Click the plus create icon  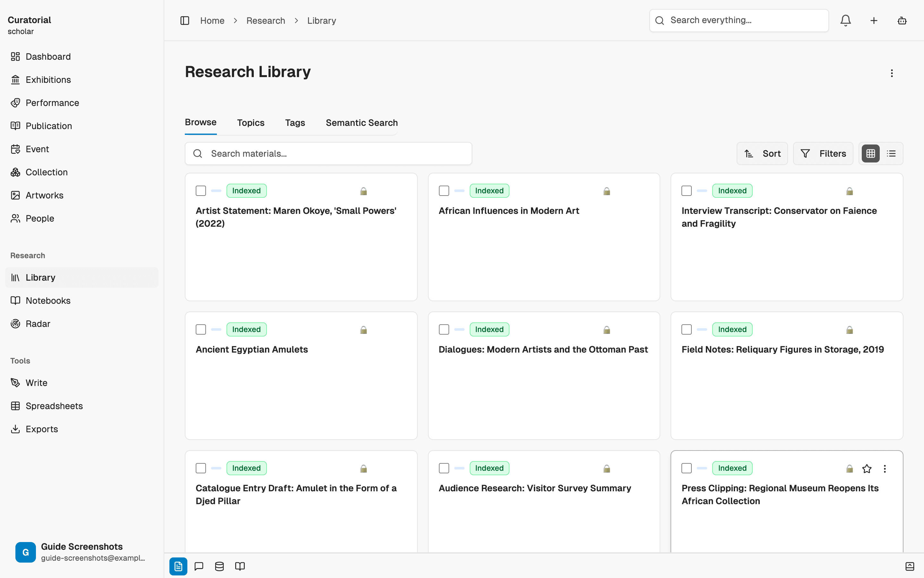(x=874, y=21)
